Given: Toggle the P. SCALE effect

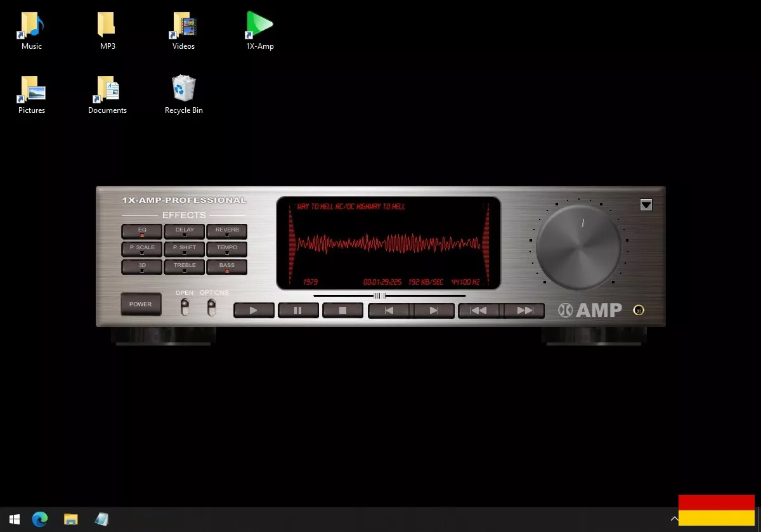Looking at the screenshot, I should click(x=142, y=249).
